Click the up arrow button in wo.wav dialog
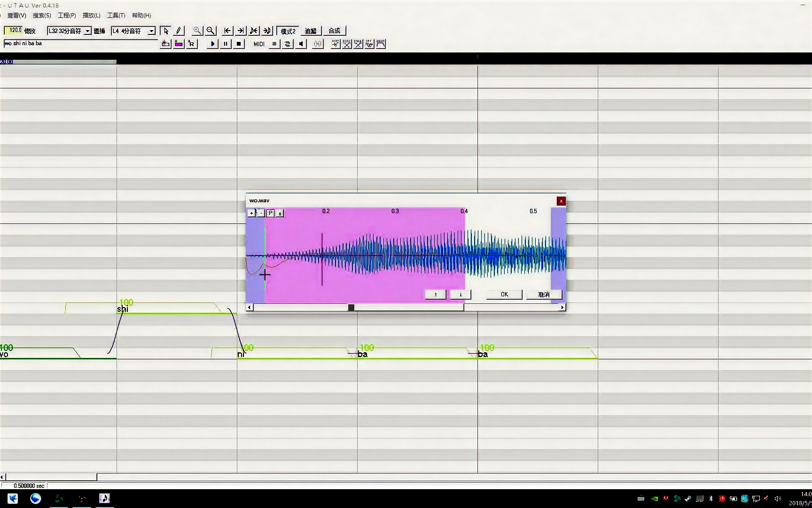 click(x=436, y=294)
